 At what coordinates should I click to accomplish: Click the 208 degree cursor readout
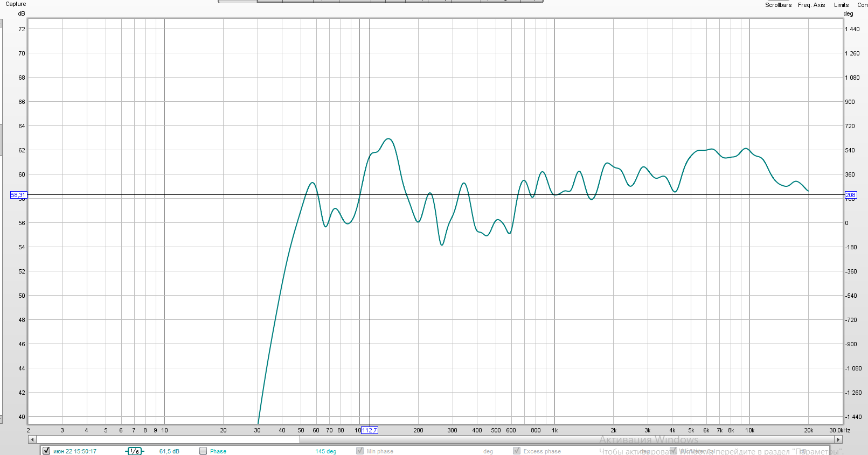pos(850,195)
